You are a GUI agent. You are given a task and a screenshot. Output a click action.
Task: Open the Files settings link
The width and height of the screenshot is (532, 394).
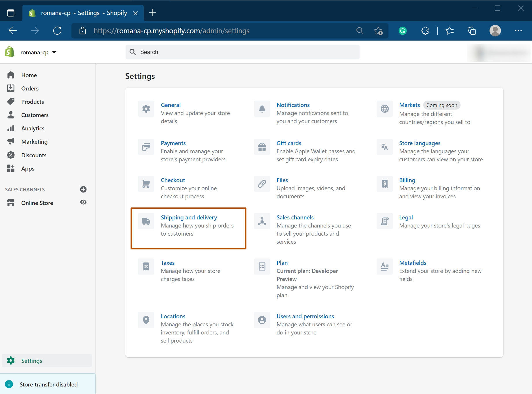pos(282,180)
